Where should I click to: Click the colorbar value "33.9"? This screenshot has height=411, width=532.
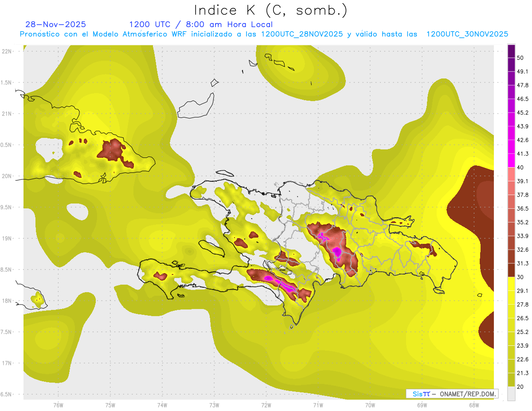coord(523,236)
